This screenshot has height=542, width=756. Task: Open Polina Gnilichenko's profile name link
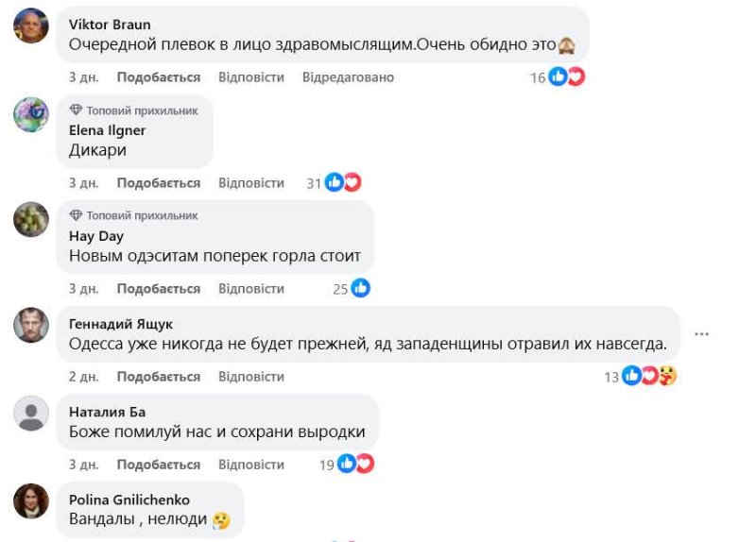point(129,500)
